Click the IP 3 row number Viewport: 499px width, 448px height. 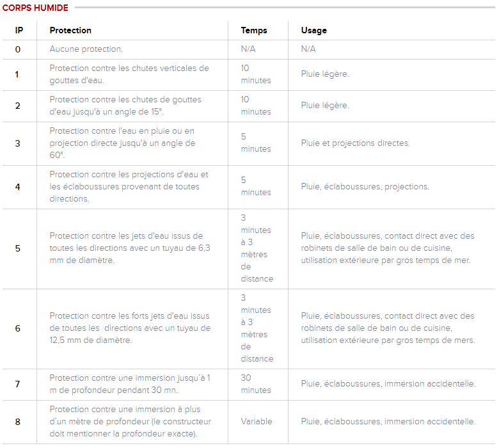[17, 143]
